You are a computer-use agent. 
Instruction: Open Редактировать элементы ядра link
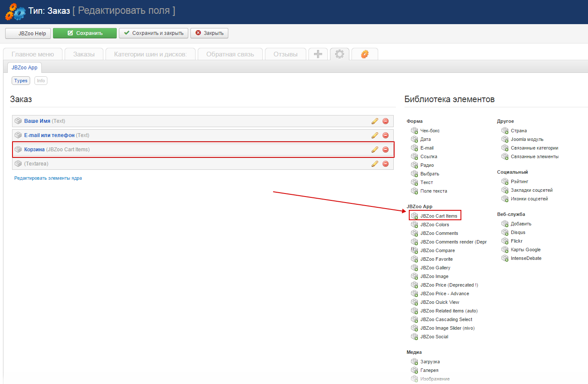(x=48, y=178)
